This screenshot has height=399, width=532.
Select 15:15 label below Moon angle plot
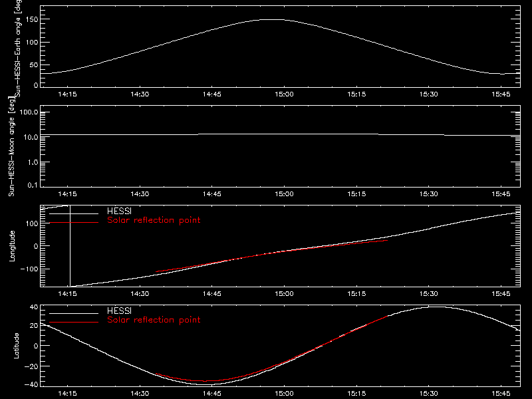pyautogui.click(x=356, y=194)
